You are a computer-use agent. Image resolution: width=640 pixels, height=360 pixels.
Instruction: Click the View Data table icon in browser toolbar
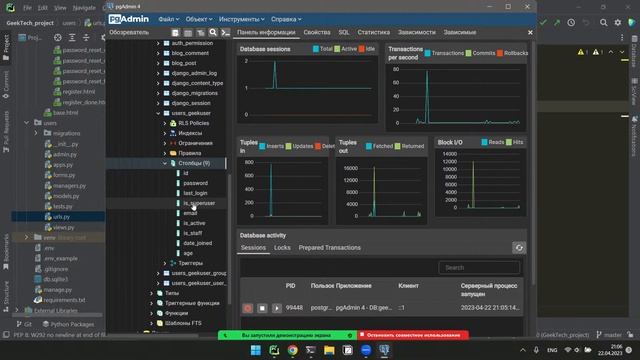click(188, 33)
